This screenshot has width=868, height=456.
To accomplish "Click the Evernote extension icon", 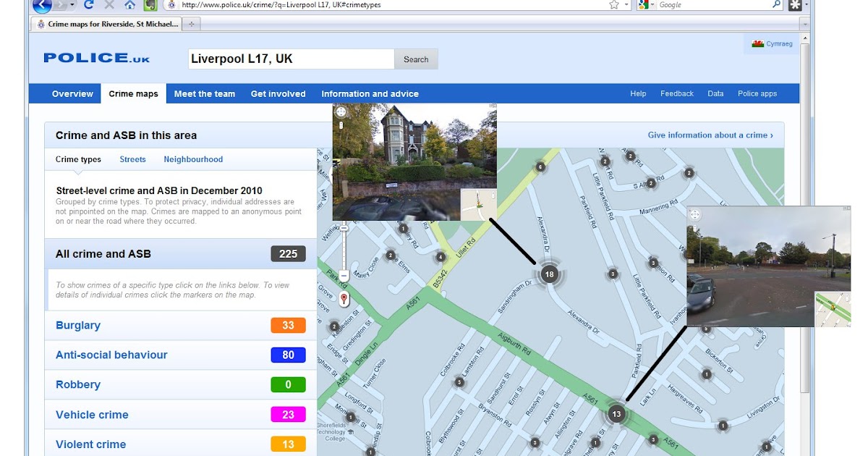I will [149, 5].
